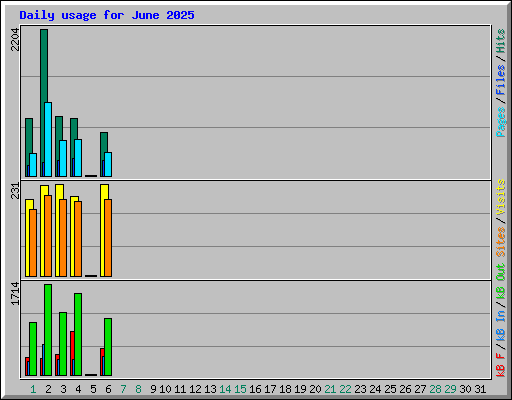Click the 231 visits axis value
This screenshot has width=512, height=400.
(x=15, y=191)
